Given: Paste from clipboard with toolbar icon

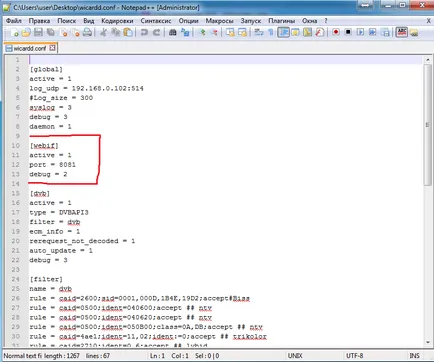Looking at the screenshot, I should tap(128, 32).
